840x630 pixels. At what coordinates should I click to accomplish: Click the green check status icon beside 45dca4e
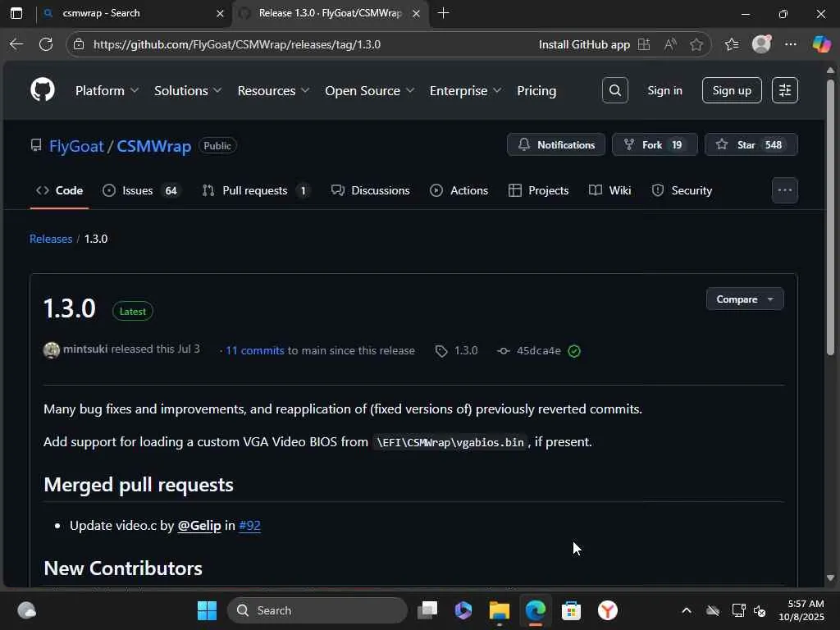point(574,351)
